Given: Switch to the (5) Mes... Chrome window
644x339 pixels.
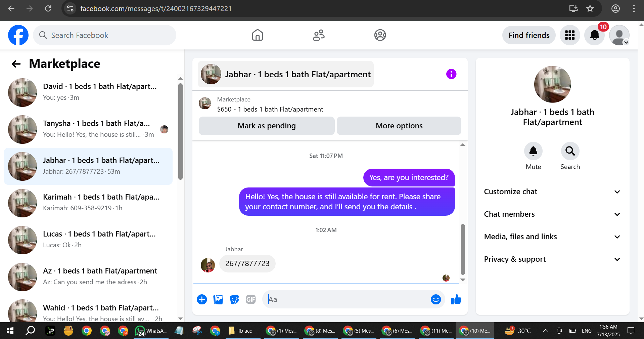Looking at the screenshot, I should click(359, 331).
